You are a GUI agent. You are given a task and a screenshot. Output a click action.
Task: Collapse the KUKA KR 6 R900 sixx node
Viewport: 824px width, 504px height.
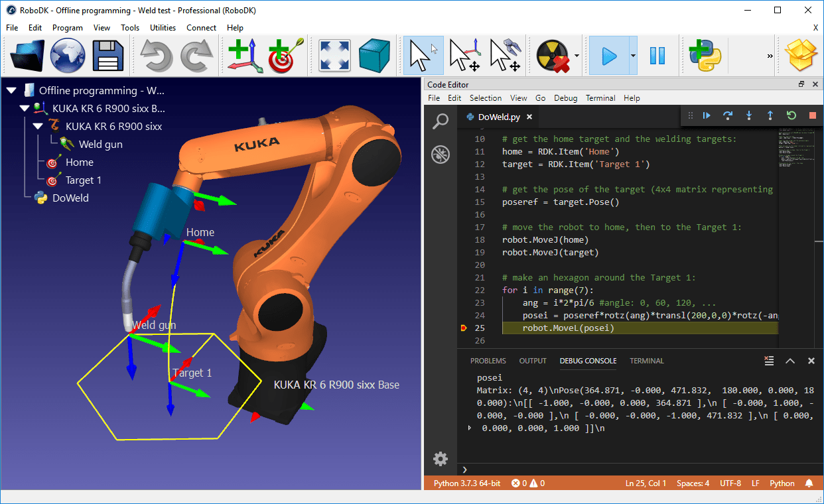pos(38,126)
